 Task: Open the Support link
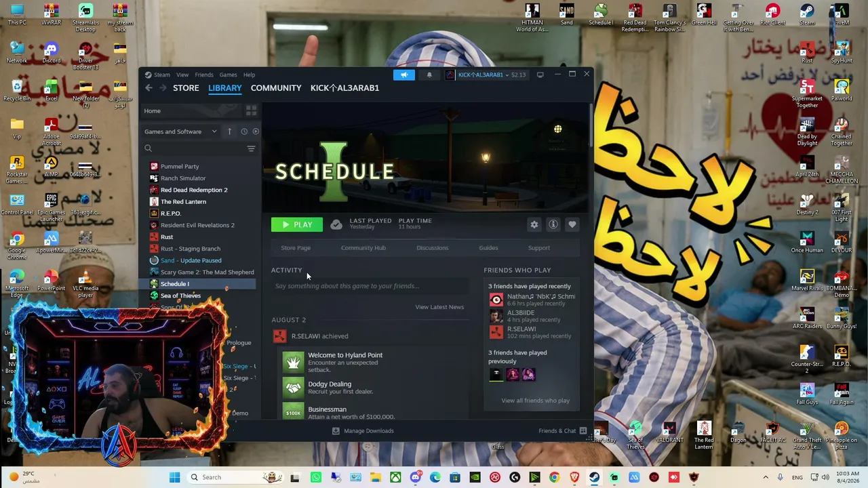(539, 248)
